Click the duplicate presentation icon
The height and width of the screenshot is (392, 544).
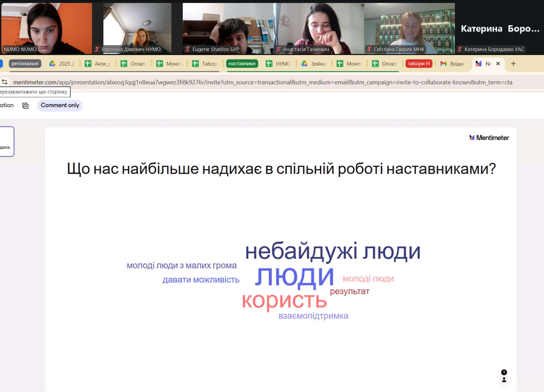(x=25, y=106)
